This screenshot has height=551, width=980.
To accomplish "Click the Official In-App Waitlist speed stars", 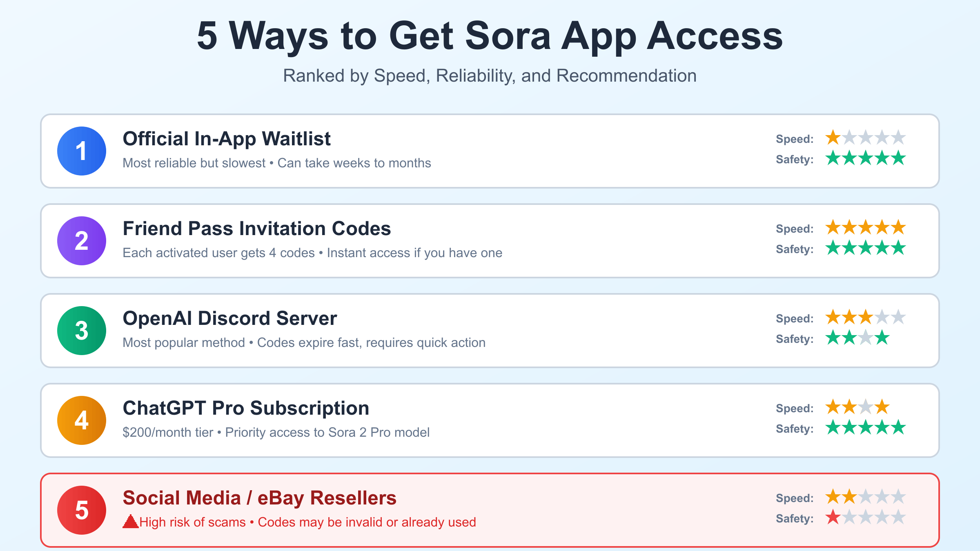I will tap(865, 138).
